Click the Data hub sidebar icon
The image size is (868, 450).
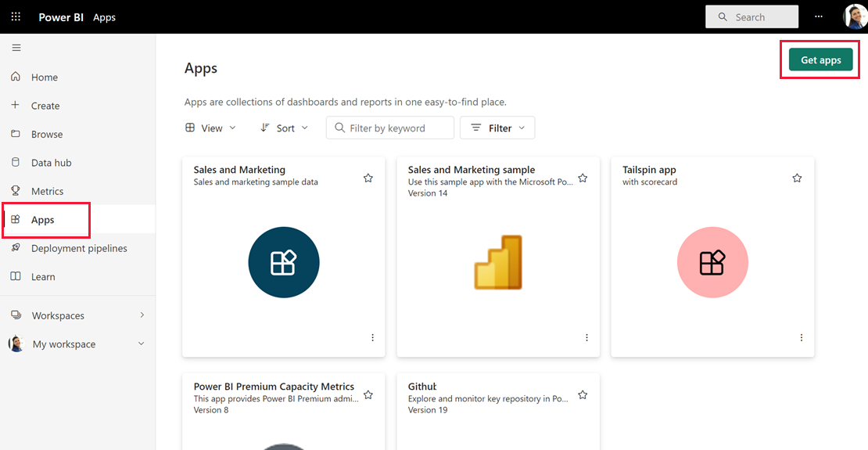click(16, 163)
